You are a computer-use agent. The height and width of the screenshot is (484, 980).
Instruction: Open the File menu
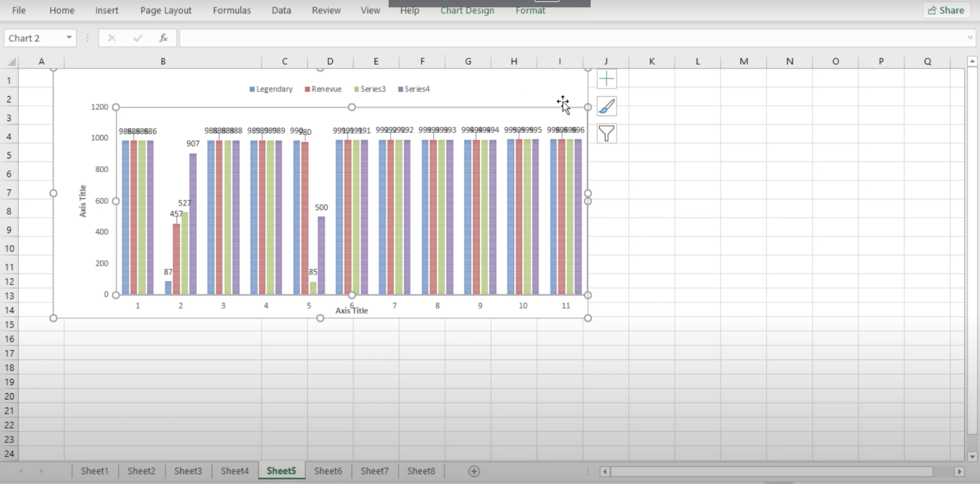point(19,10)
